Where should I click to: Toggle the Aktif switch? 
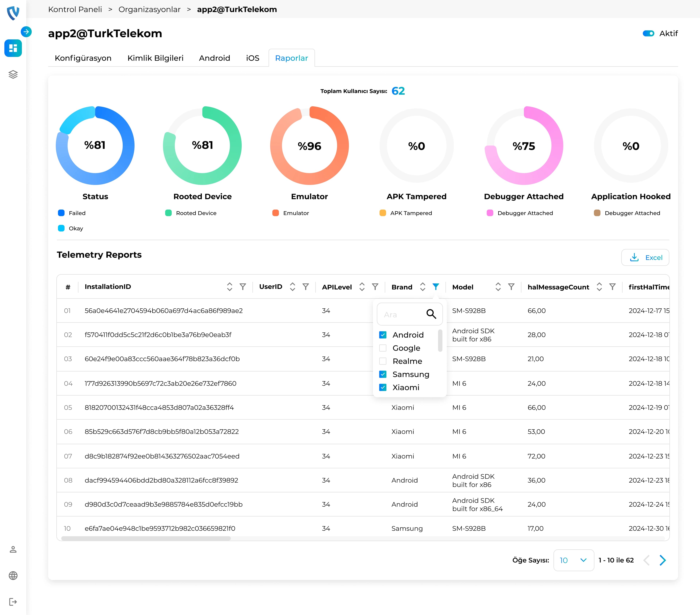pyautogui.click(x=649, y=34)
